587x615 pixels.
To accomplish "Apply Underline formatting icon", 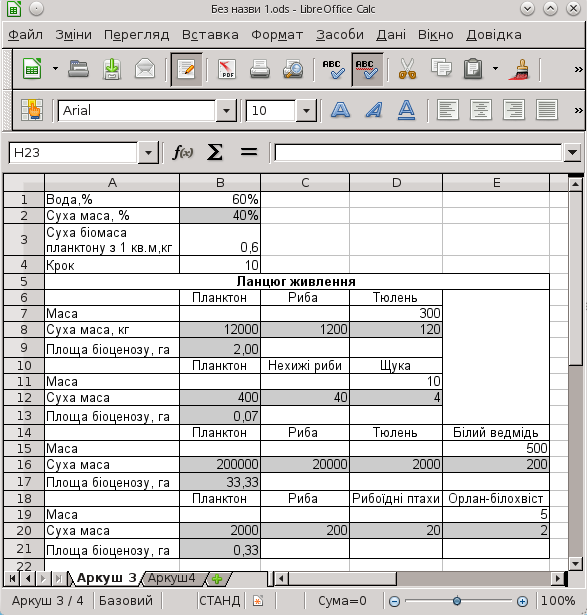I will [406, 110].
